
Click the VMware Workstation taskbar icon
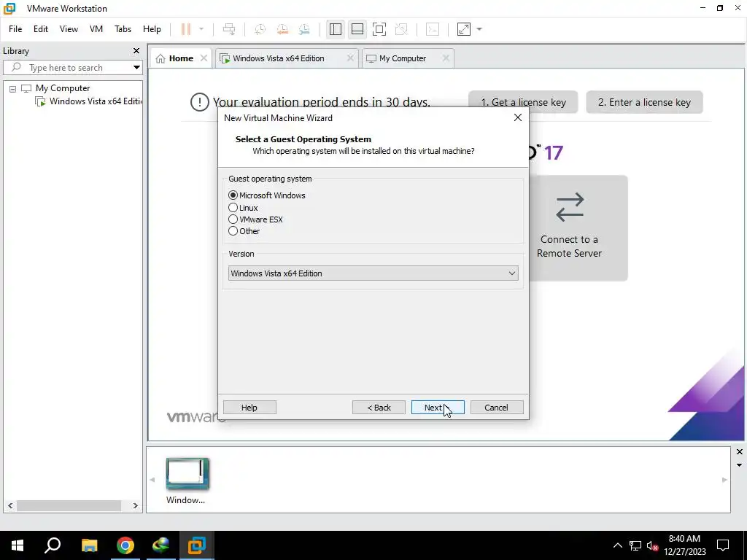pyautogui.click(x=196, y=545)
